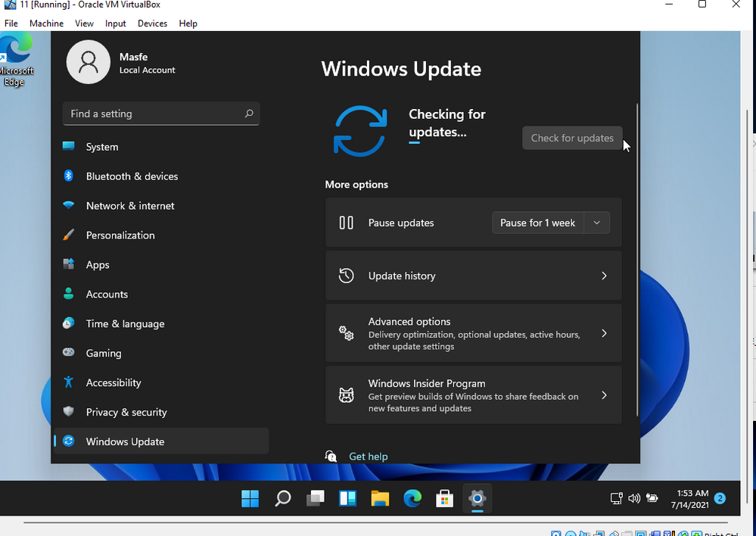Open the Apps settings page
Image resolution: width=756 pixels, height=536 pixels.
click(96, 264)
